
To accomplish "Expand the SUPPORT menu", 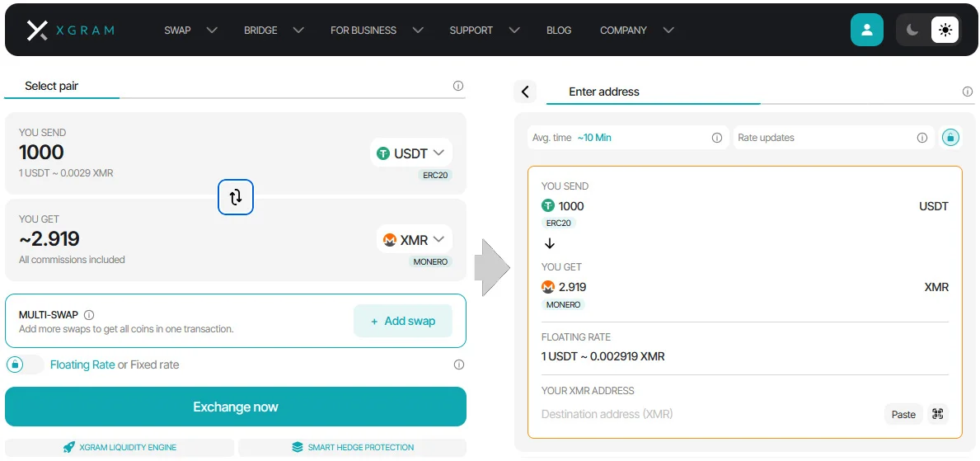I will tap(485, 30).
